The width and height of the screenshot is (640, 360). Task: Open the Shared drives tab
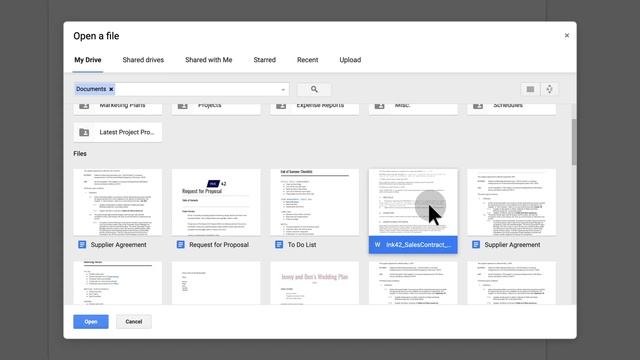[143, 60]
